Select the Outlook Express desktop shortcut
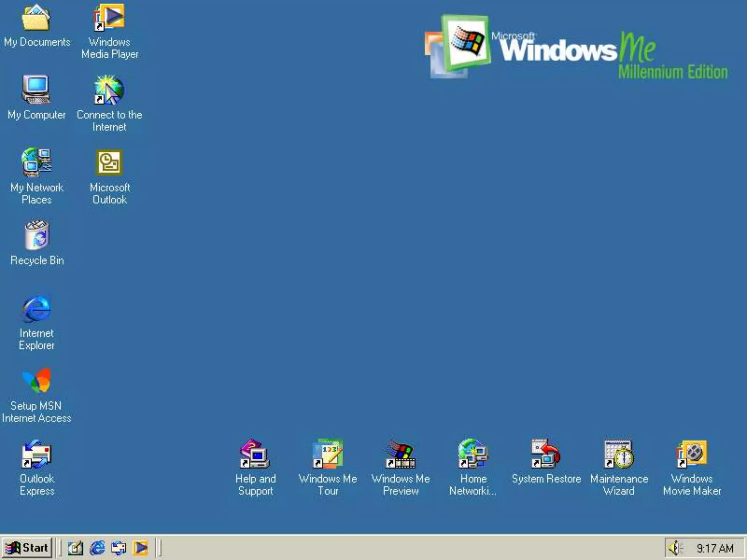The width and height of the screenshot is (747, 560). coord(36,454)
